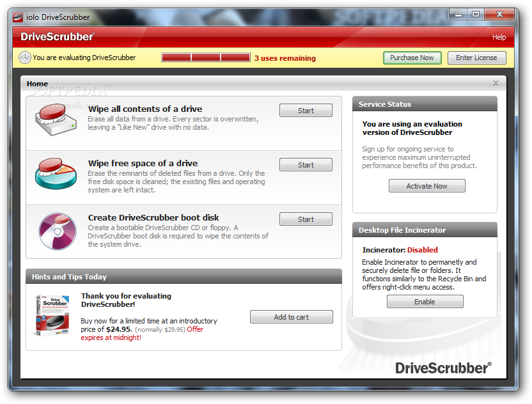532x404 pixels.
Task: Click the boot disk CD icon
Action: pyautogui.click(x=58, y=231)
